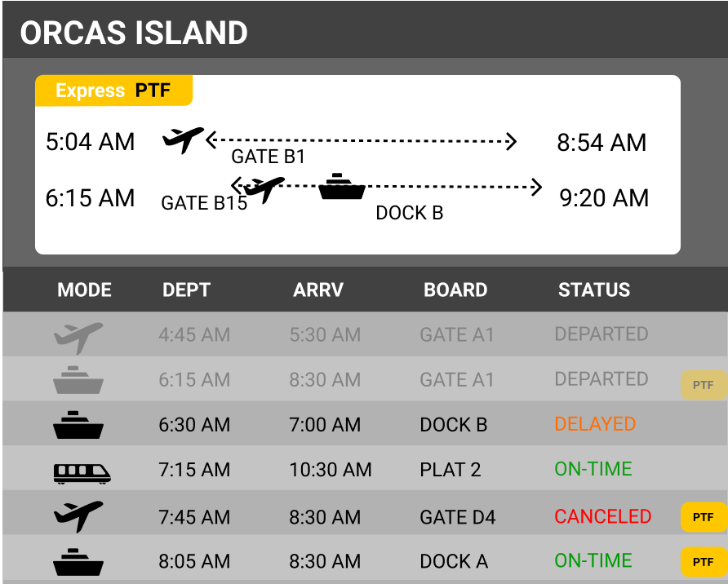
Task: Click the CANCELED status text
Action: tap(602, 516)
